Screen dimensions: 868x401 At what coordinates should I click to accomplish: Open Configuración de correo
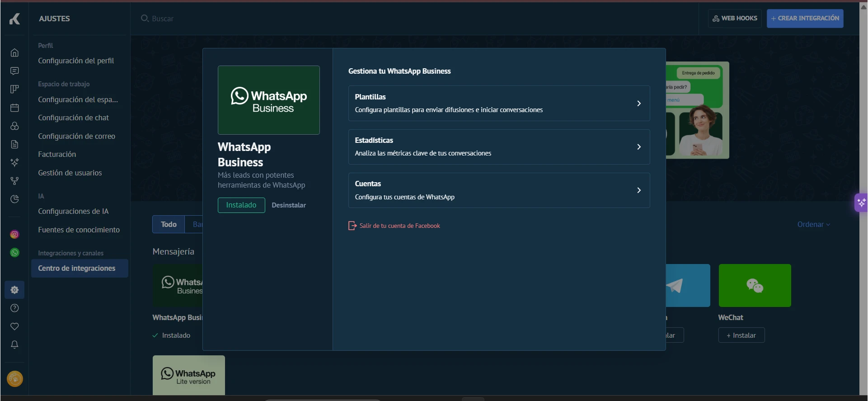pyautogui.click(x=76, y=136)
